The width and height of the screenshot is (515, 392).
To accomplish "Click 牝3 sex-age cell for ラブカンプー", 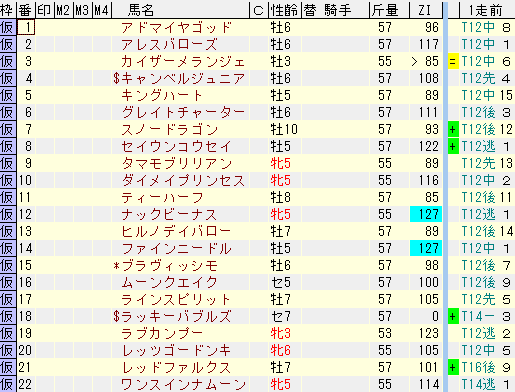I will tap(280, 333).
